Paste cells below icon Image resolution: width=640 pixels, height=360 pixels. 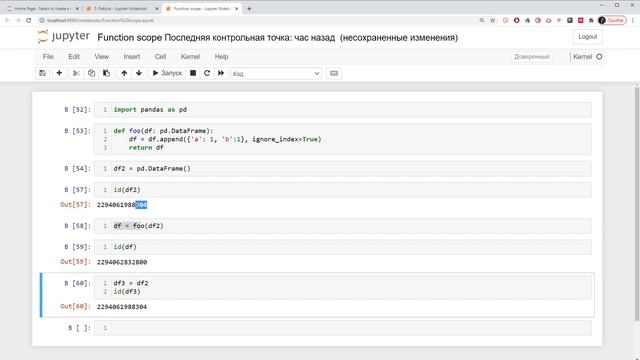click(107, 73)
